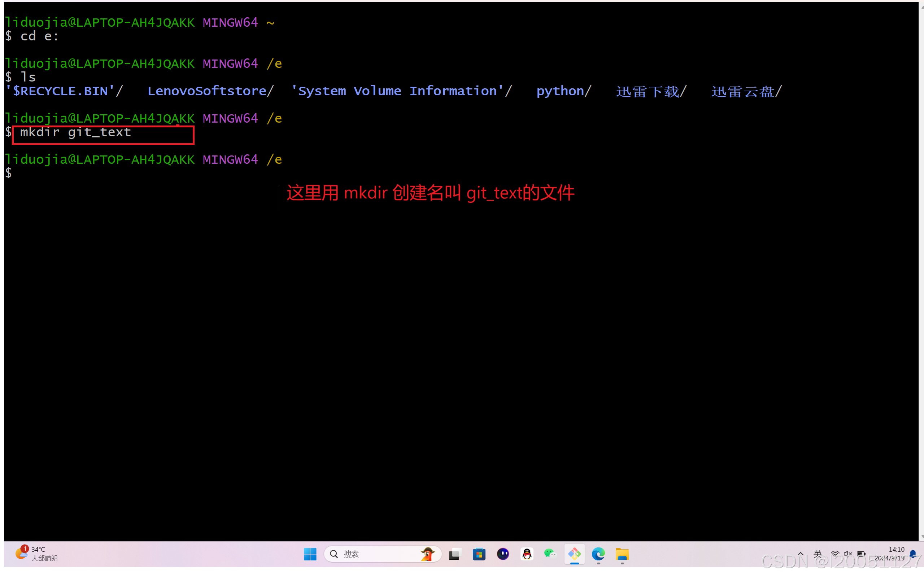Open the QQ penguin app
924x577 pixels.
(x=527, y=554)
